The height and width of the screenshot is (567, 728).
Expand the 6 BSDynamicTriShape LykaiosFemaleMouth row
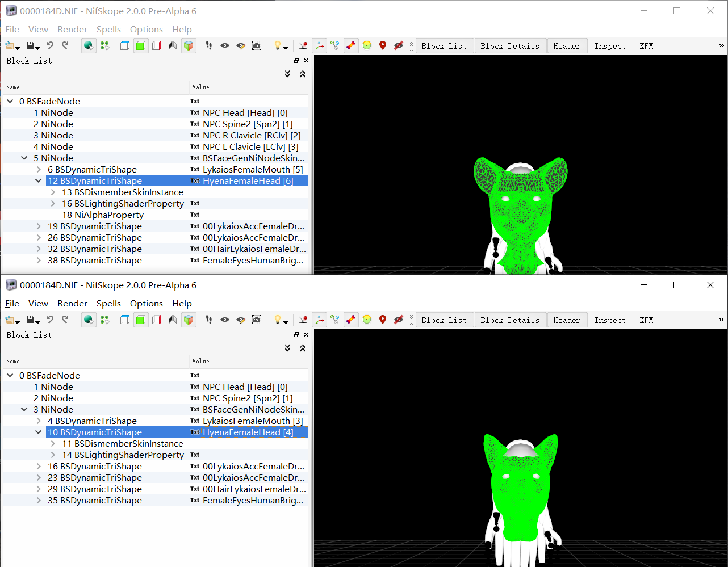pos(39,170)
